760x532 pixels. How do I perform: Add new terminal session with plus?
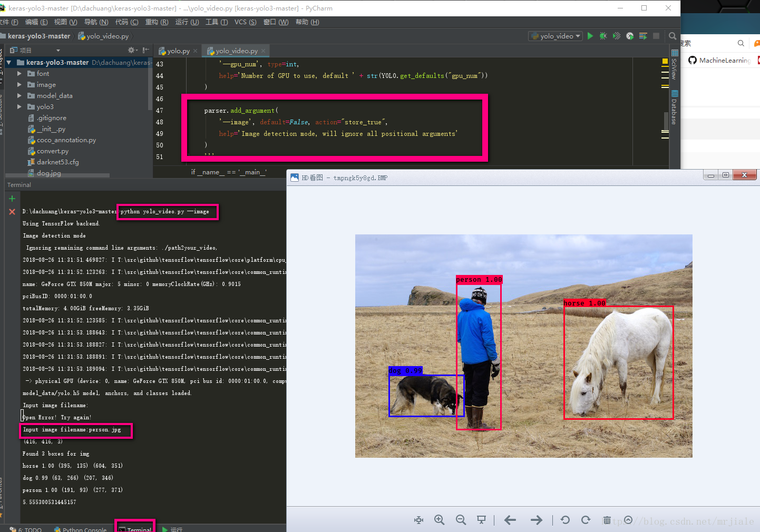(12, 199)
